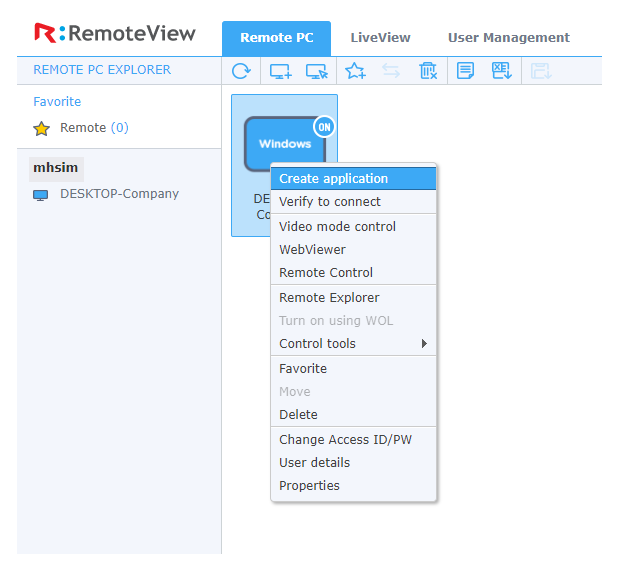Expand the Control tools submenu arrow

[x=424, y=343]
